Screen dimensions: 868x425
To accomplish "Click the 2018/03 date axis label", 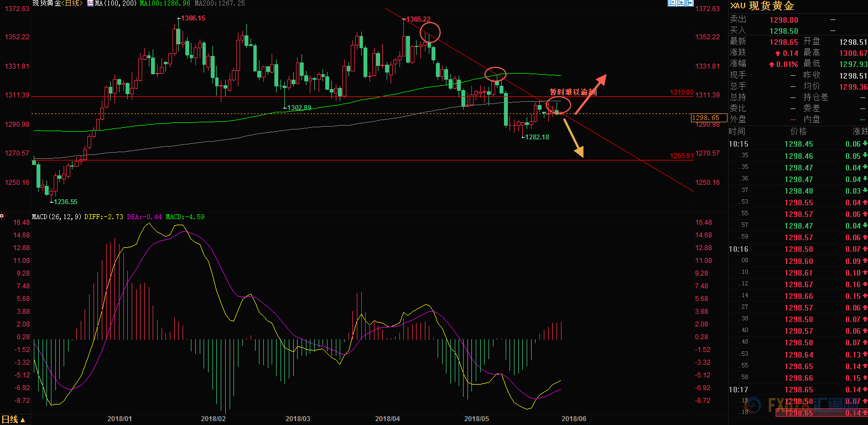I will (x=298, y=419).
